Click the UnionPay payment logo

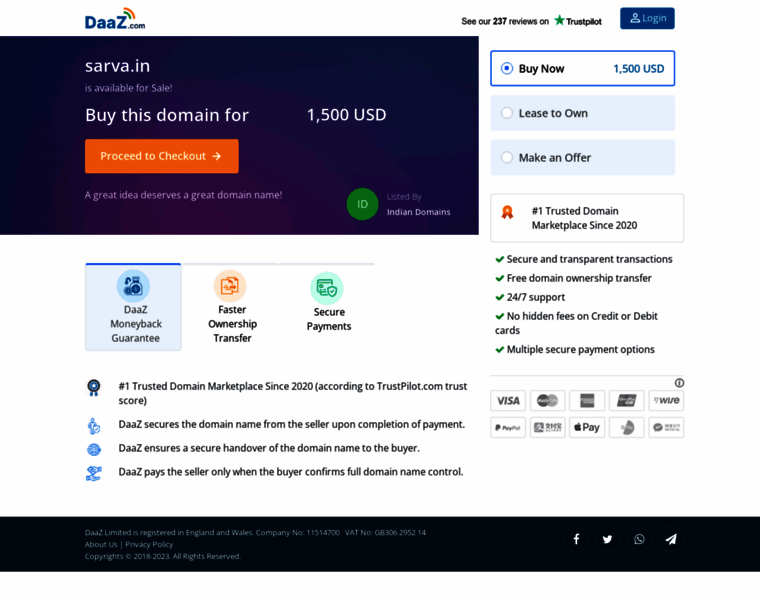pyautogui.click(x=627, y=401)
